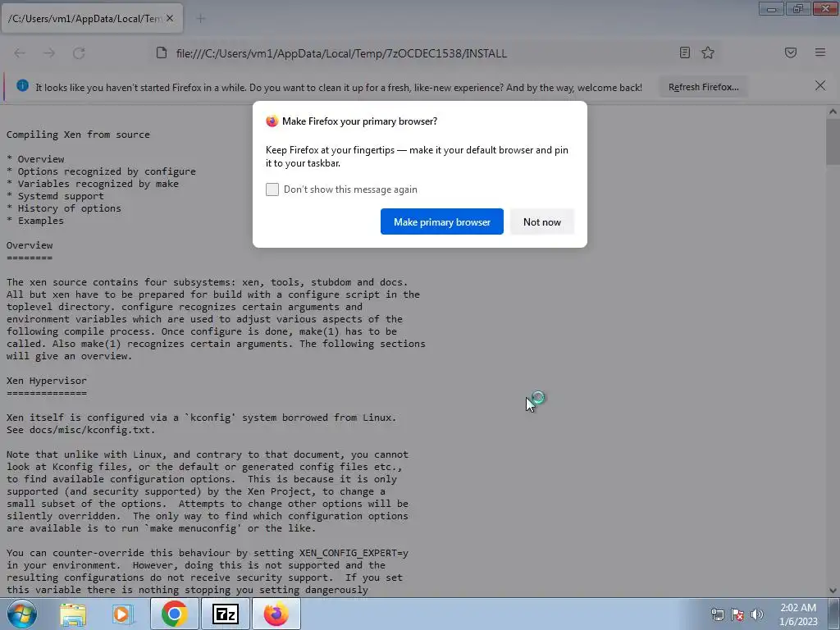Screen dimensions: 840x630
Task: Click 'See docs/misc/kconfig.txt.' text
Action: 81,430
